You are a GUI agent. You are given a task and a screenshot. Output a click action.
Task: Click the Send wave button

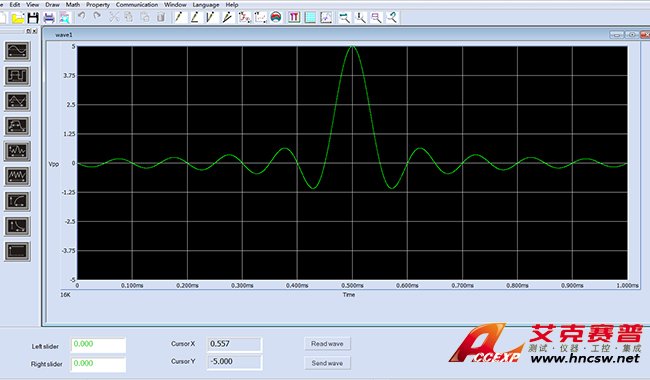pyautogui.click(x=327, y=363)
